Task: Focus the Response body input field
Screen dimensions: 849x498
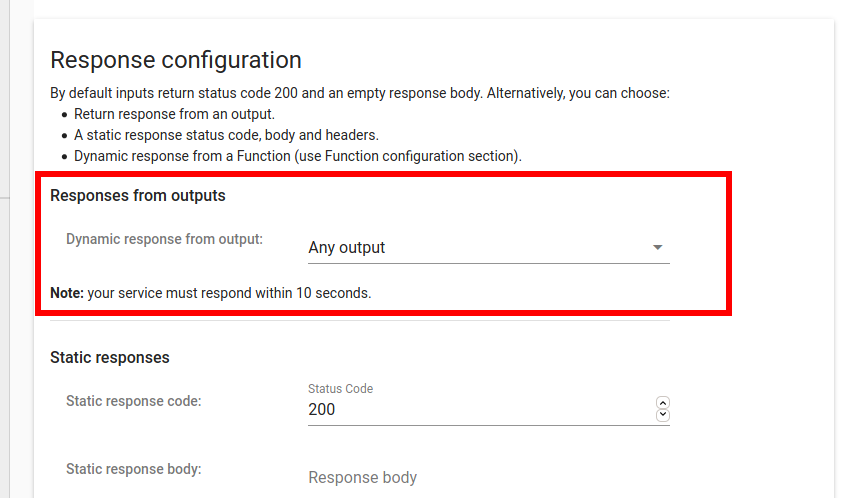Action: coord(480,477)
